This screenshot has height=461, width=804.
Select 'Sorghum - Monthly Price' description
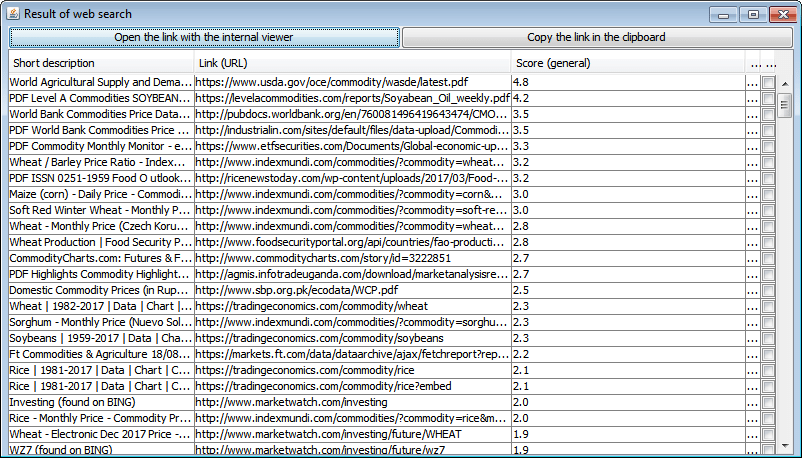tap(100, 323)
